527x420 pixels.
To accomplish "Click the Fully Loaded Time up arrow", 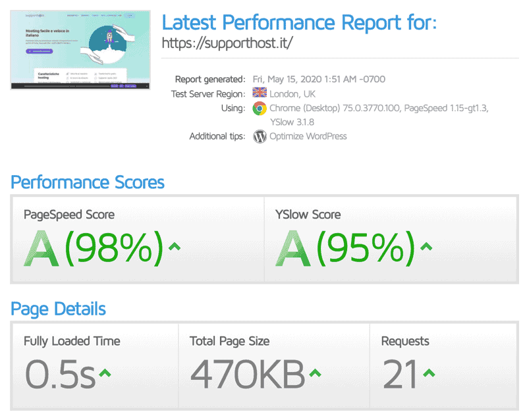I will [x=105, y=373].
